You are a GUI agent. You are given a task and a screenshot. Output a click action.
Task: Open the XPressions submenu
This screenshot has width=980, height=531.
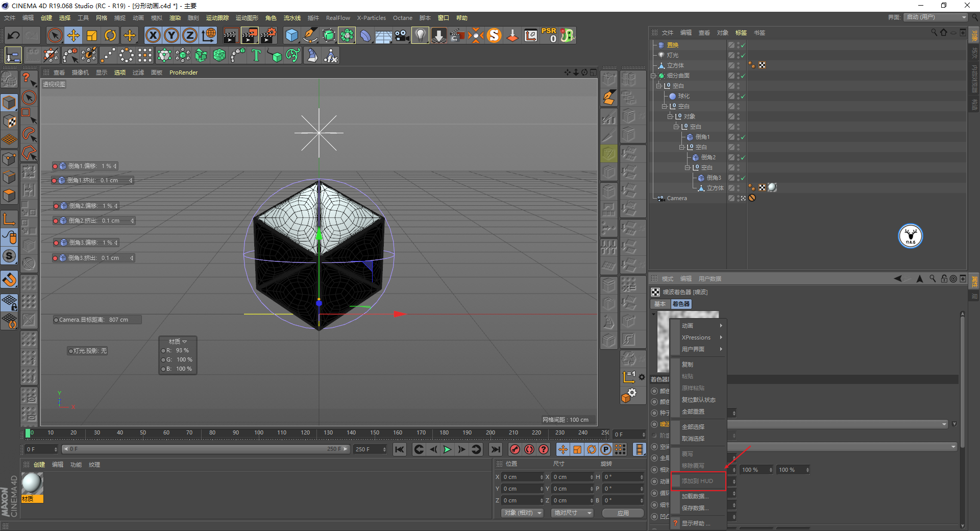pyautogui.click(x=702, y=337)
